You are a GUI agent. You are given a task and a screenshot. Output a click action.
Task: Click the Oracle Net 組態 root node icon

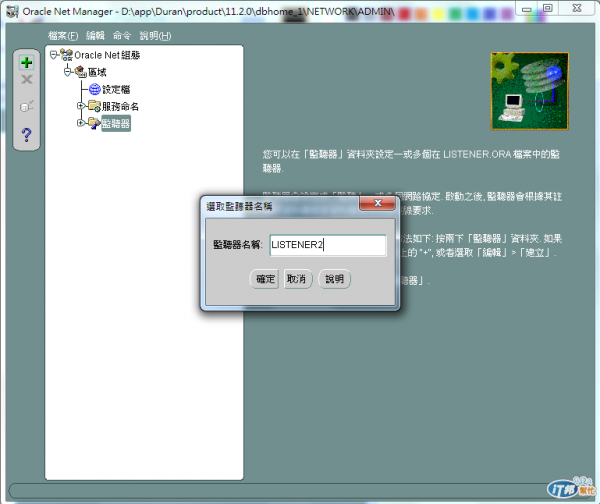67,55
